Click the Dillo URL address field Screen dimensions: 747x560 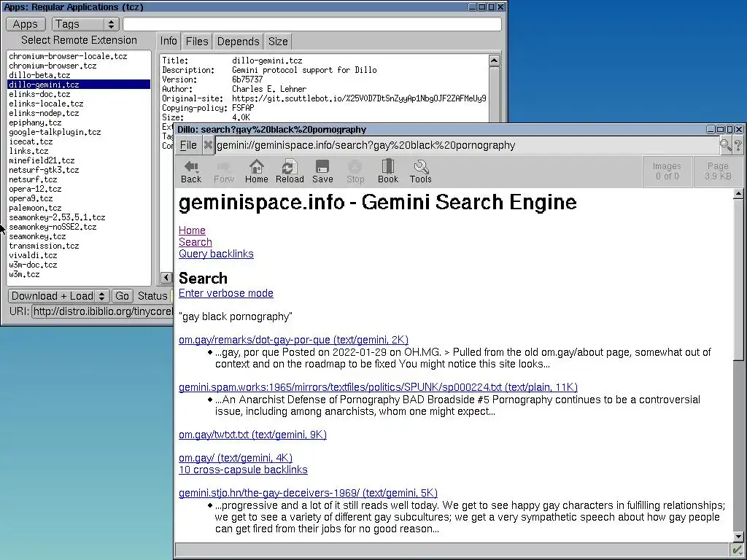click(x=467, y=145)
